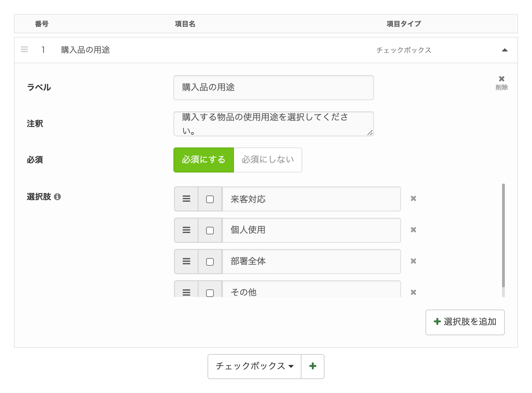Click the drag handle for 個人使用
The height and width of the screenshot is (393, 532).
(x=186, y=230)
